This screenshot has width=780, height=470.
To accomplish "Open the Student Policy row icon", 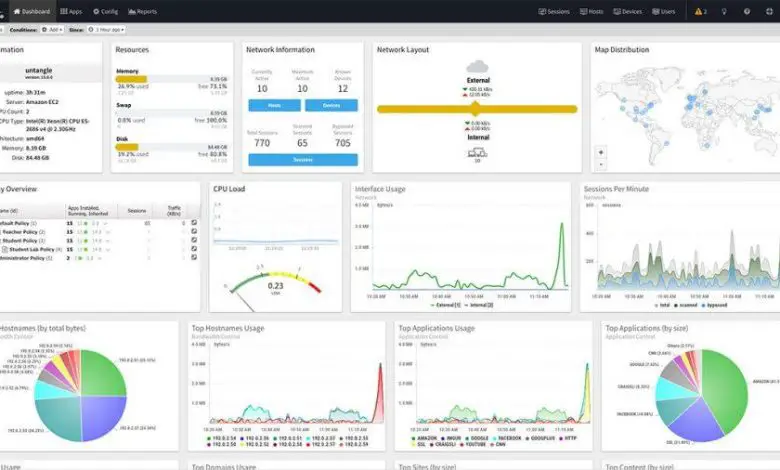I will pos(194,240).
